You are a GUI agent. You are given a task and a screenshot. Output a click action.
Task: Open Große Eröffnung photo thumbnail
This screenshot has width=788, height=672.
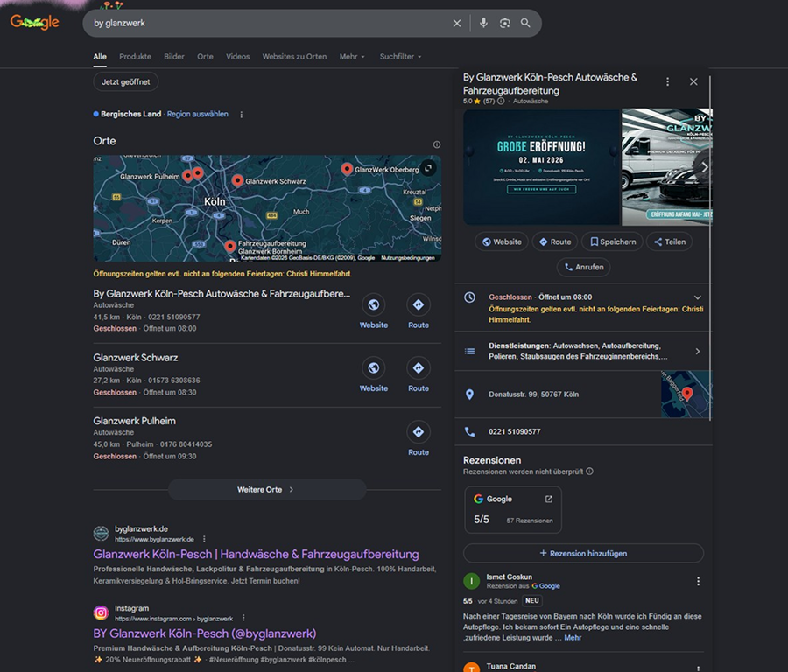(x=541, y=167)
